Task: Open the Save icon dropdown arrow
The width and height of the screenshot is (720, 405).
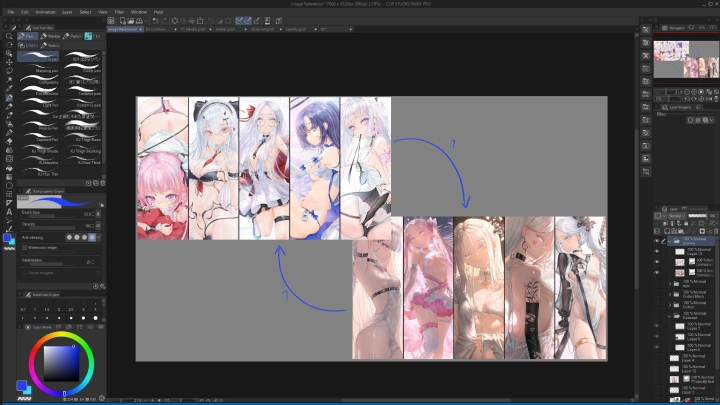Action: point(144,21)
